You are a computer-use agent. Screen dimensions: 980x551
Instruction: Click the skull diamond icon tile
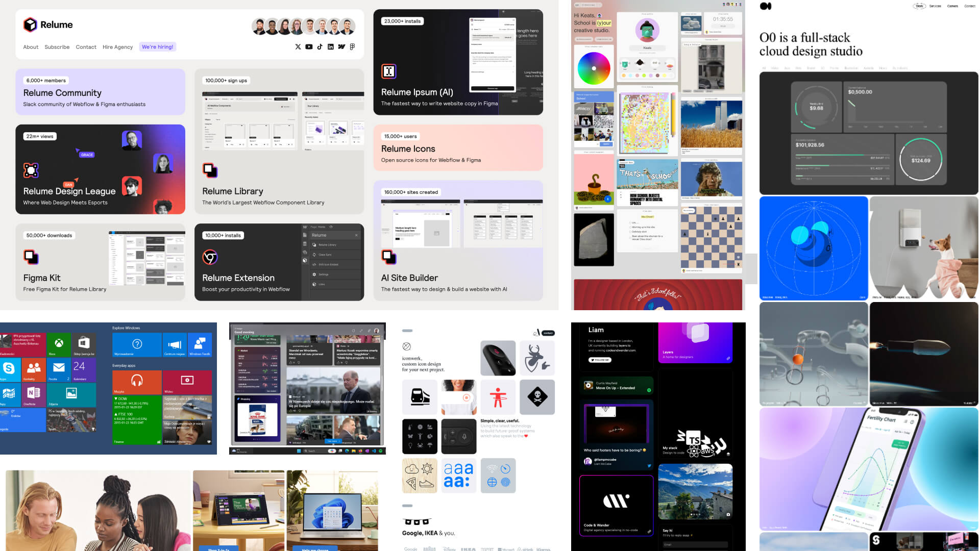tap(537, 397)
